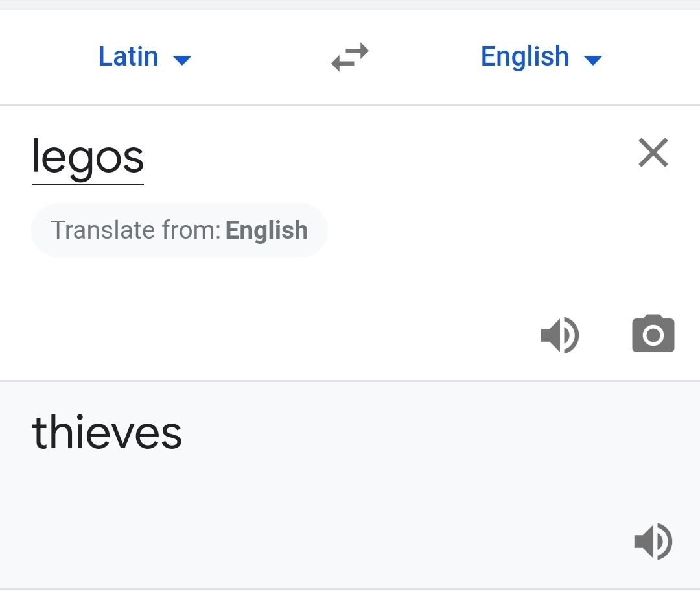Place cursor in the word legos

(88, 157)
